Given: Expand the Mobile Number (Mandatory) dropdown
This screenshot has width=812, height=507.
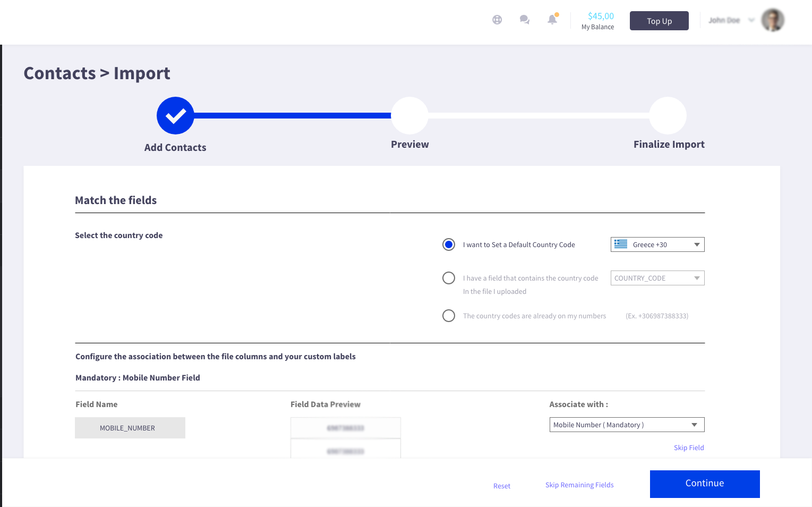Looking at the screenshot, I should tap(627, 425).
